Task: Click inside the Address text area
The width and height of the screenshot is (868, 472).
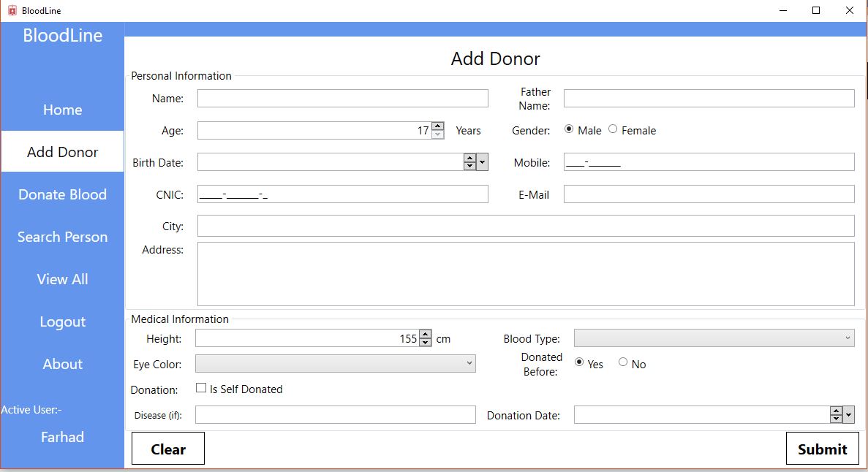Action: pyautogui.click(x=526, y=274)
